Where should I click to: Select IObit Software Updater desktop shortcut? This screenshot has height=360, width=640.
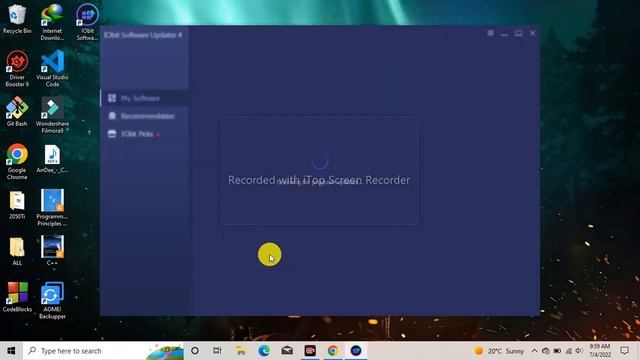coord(87,22)
